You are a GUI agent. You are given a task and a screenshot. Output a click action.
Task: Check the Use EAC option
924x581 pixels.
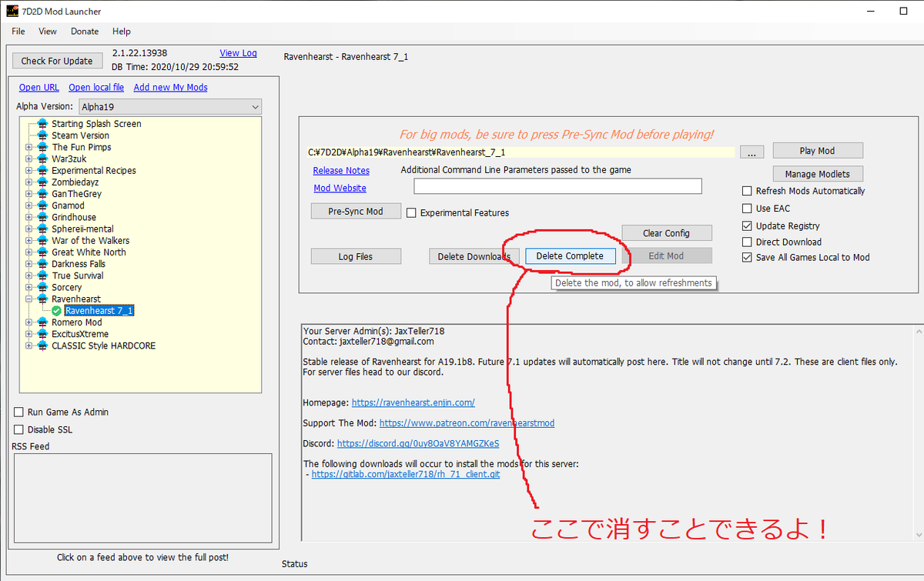tap(747, 208)
